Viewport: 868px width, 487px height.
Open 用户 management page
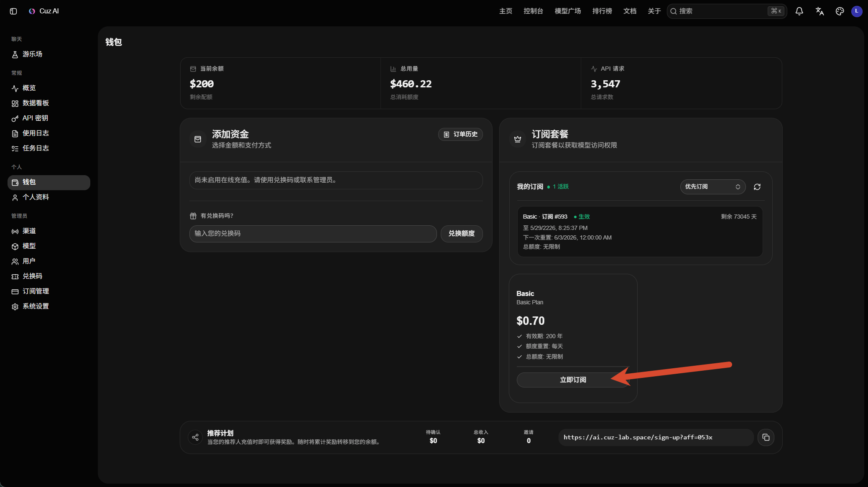[49, 261]
